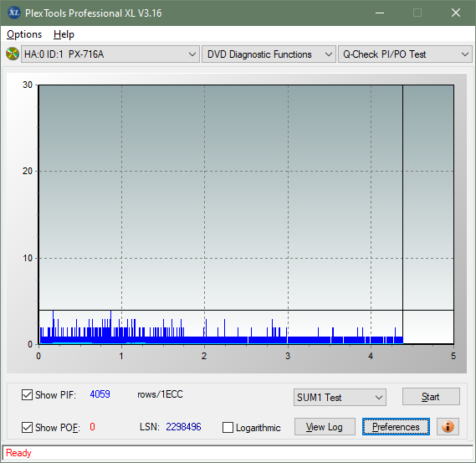Open the Options menu
This screenshot has width=476, height=463.
(24, 34)
